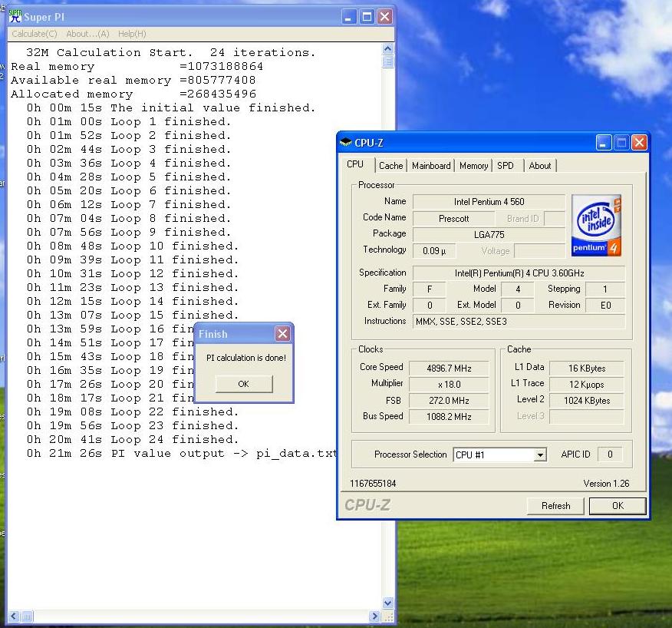Screen dimensions: 672x628
Task: Click the Intel Inside Pentium 4 logo
Action: point(596,226)
